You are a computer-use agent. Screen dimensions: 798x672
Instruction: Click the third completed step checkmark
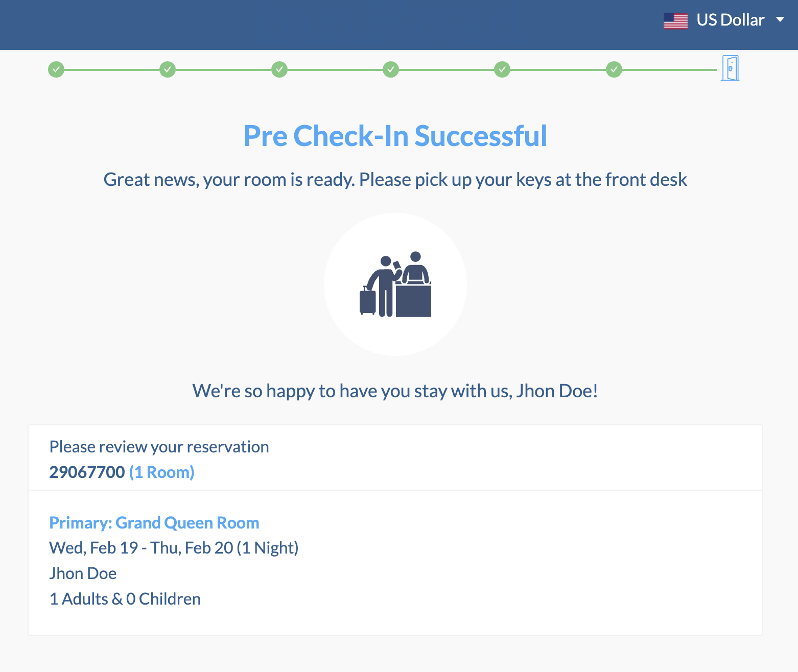pos(279,69)
